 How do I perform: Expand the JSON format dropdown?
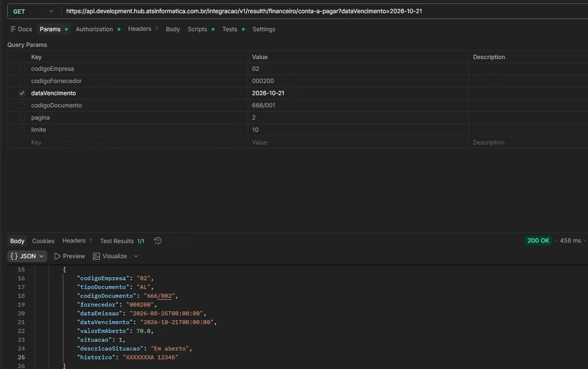[x=27, y=256]
